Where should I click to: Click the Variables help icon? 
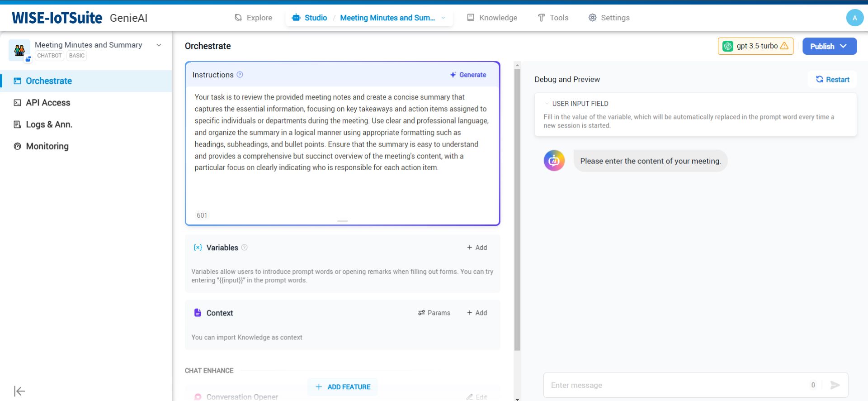[245, 248]
